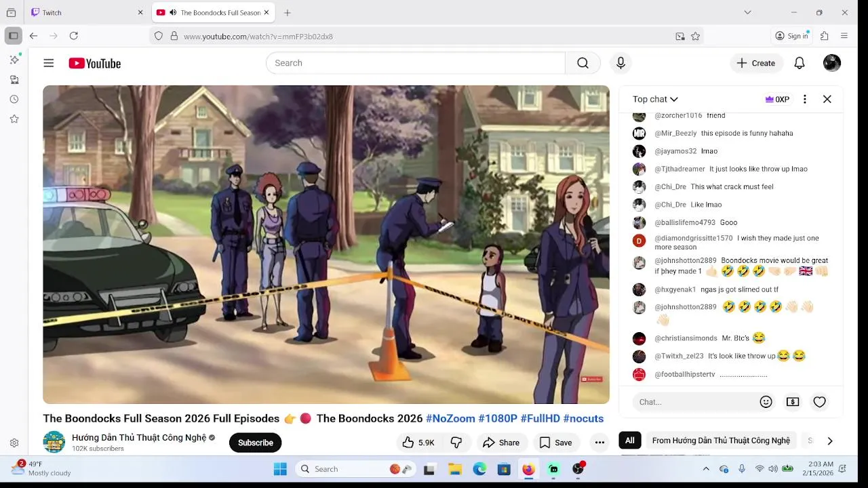Open the weather widget on taskbar

(x=41, y=468)
